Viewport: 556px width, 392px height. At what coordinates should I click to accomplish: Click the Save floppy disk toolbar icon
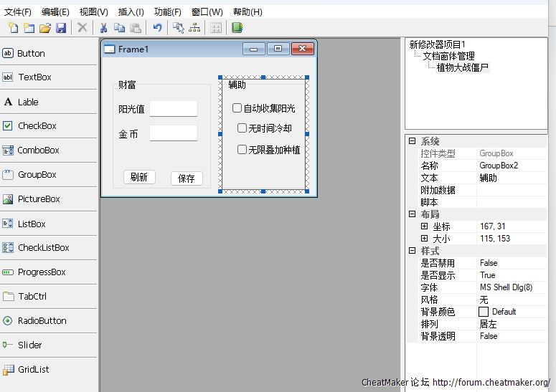click(x=61, y=28)
